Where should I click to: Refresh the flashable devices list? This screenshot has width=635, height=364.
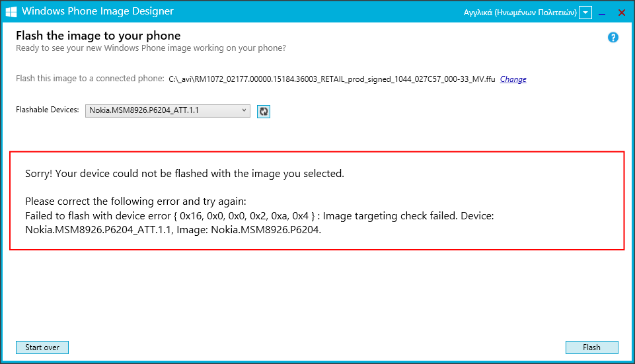coord(264,112)
